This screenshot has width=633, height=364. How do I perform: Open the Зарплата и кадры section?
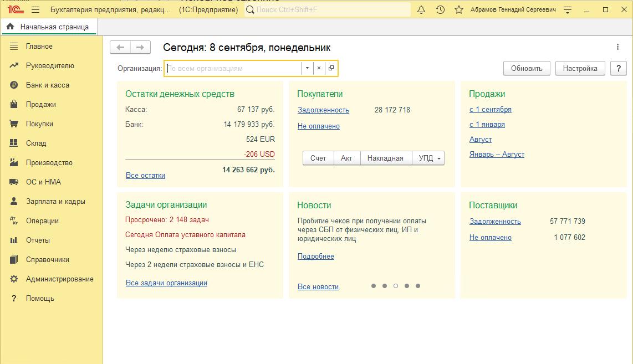tap(55, 201)
